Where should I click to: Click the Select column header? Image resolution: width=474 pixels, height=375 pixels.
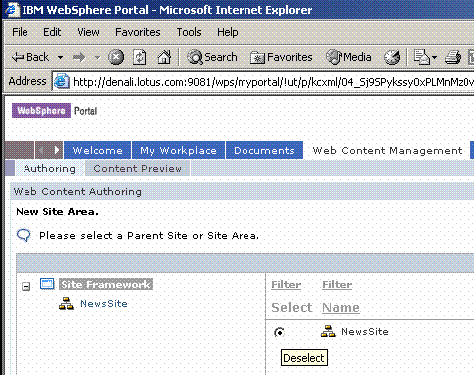pyautogui.click(x=292, y=307)
